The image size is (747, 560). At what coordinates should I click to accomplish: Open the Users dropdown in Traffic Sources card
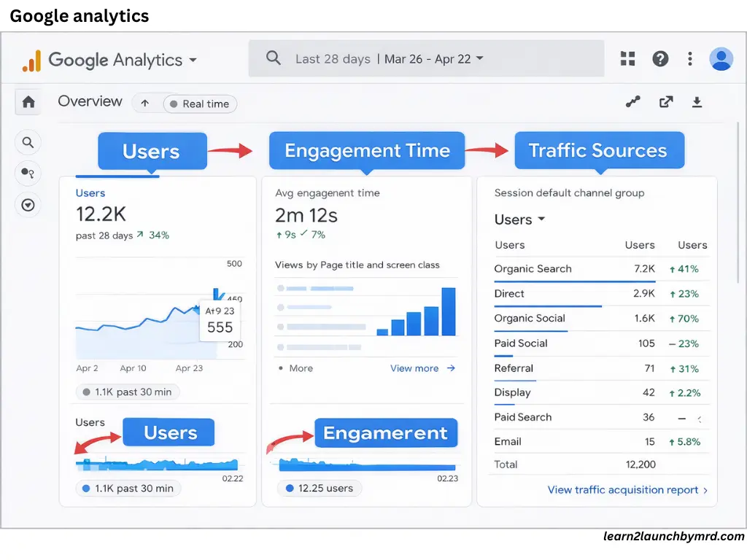[519, 219]
